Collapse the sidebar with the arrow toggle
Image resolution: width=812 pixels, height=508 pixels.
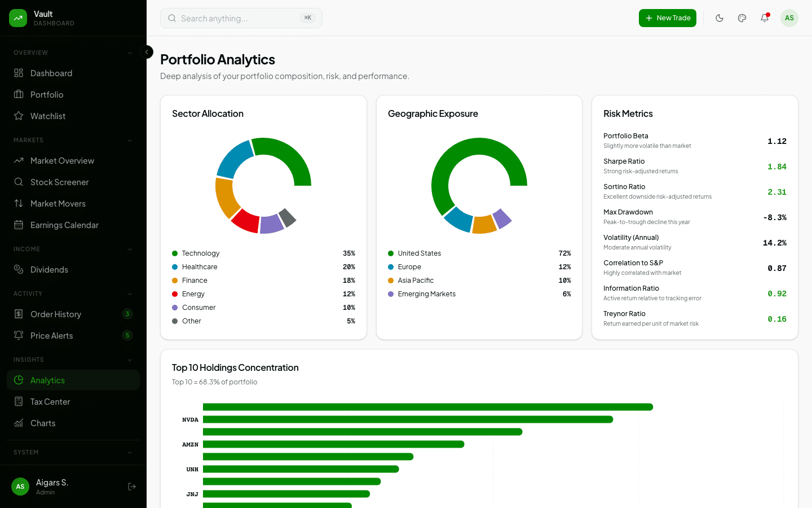(147, 52)
